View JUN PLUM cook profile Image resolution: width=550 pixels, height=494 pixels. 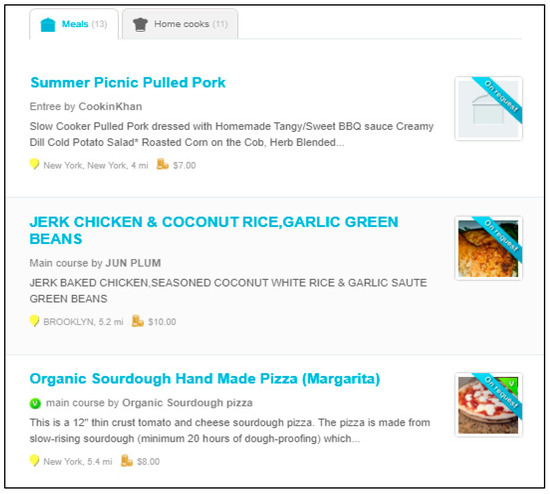click(x=133, y=263)
